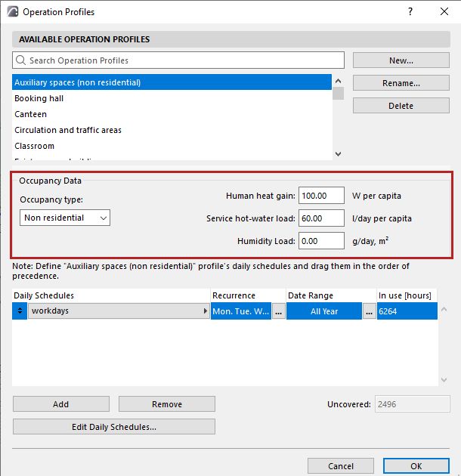Click the Add button
461x476 pixels.
pos(61,404)
